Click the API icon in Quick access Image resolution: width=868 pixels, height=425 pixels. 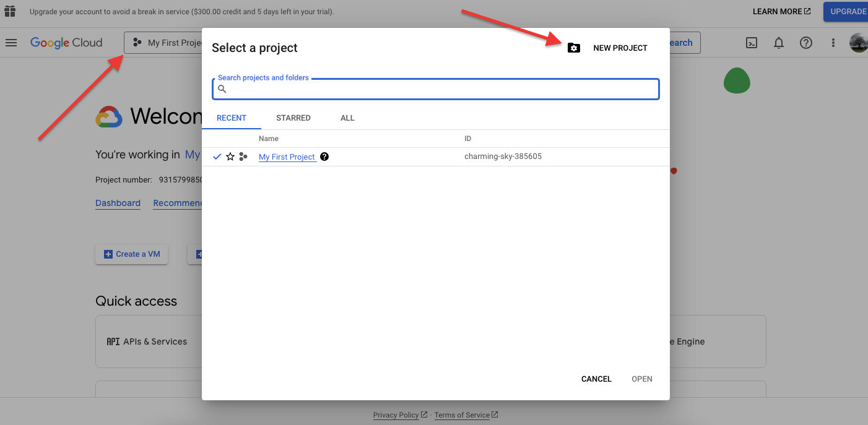113,341
